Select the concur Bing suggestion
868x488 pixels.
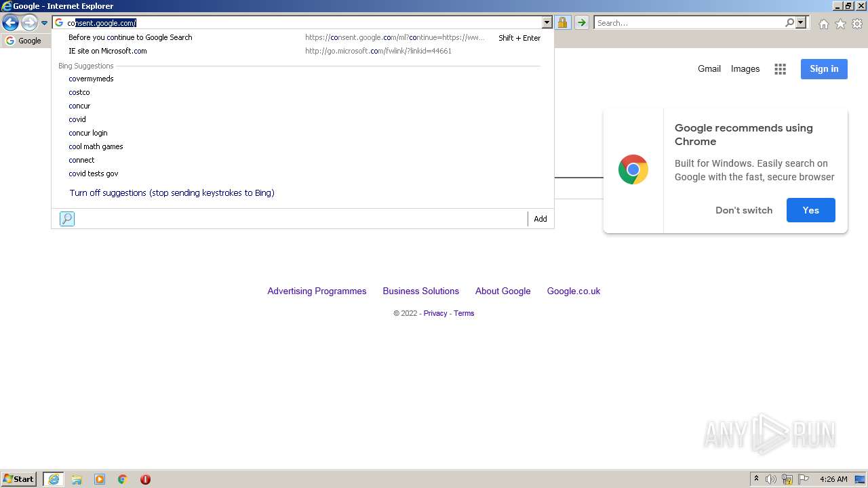(79, 106)
